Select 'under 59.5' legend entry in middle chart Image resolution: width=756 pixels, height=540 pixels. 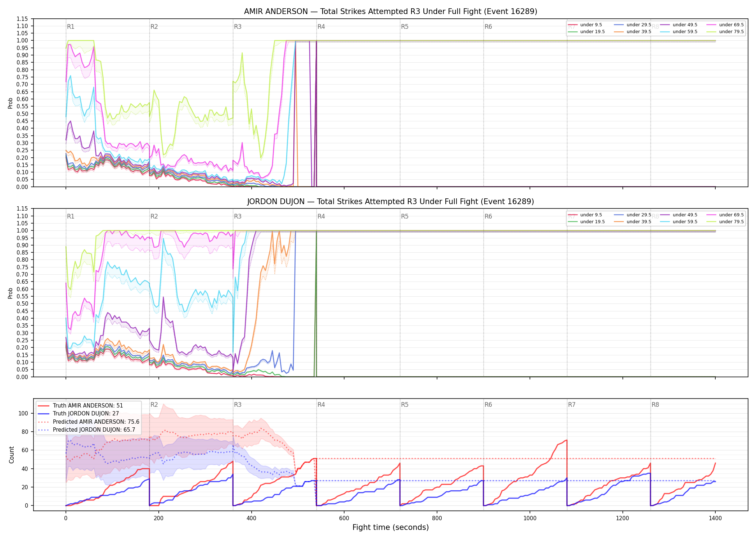[x=679, y=222]
